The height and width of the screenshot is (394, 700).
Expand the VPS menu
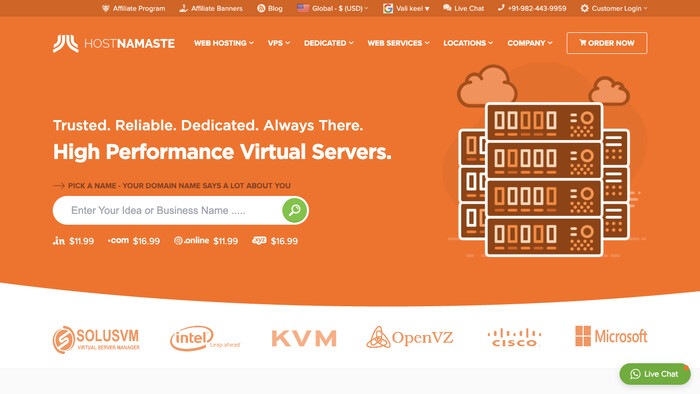point(279,43)
